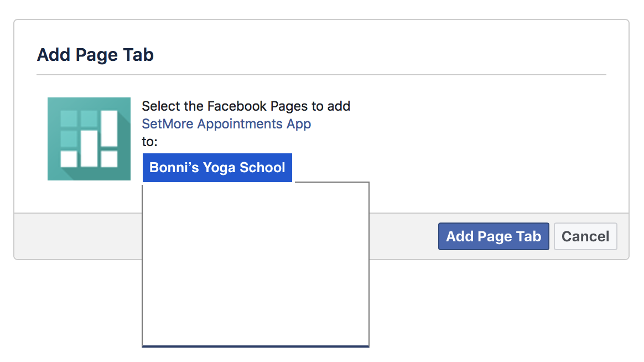
Task: Click the horizontal divider under the dialog title
Action: coord(321,75)
